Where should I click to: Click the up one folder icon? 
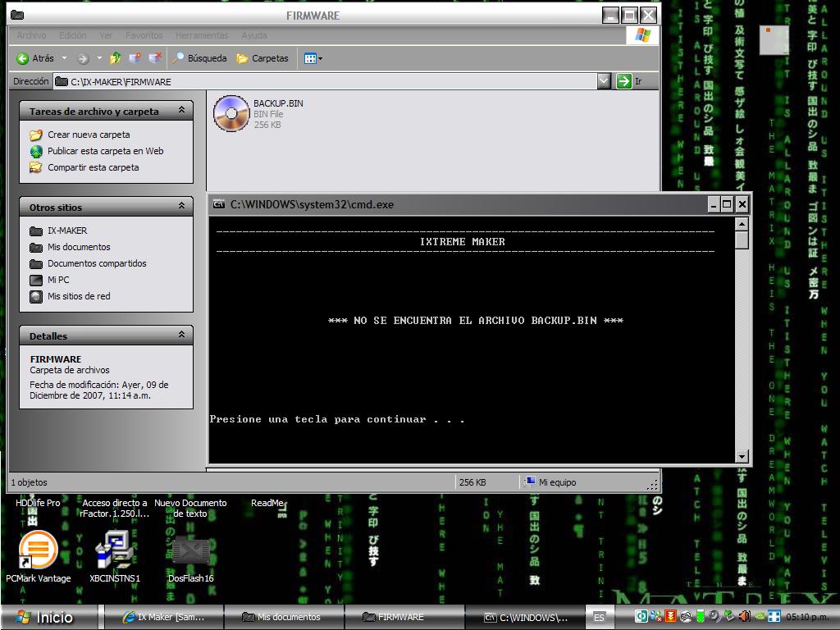click(116, 58)
